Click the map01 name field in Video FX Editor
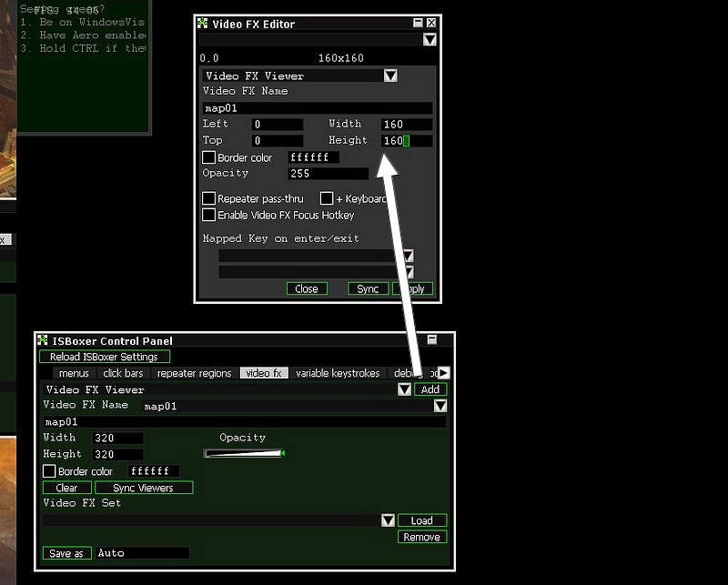The height and width of the screenshot is (585, 728). click(318, 108)
